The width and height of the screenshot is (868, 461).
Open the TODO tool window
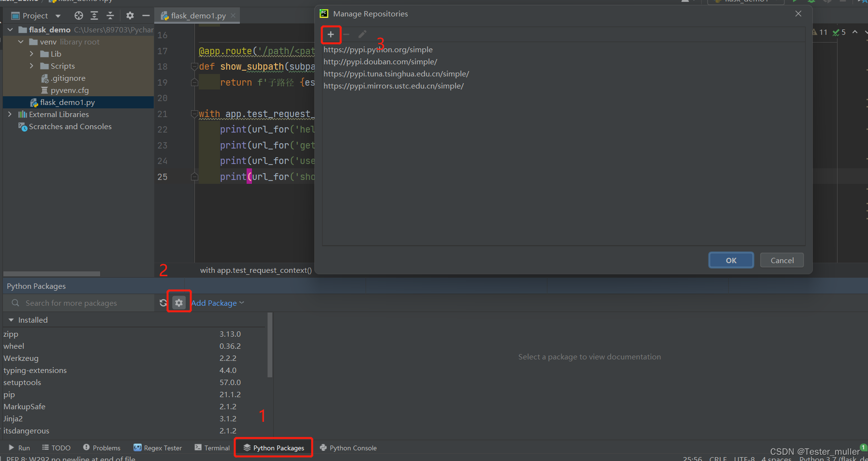point(56,448)
